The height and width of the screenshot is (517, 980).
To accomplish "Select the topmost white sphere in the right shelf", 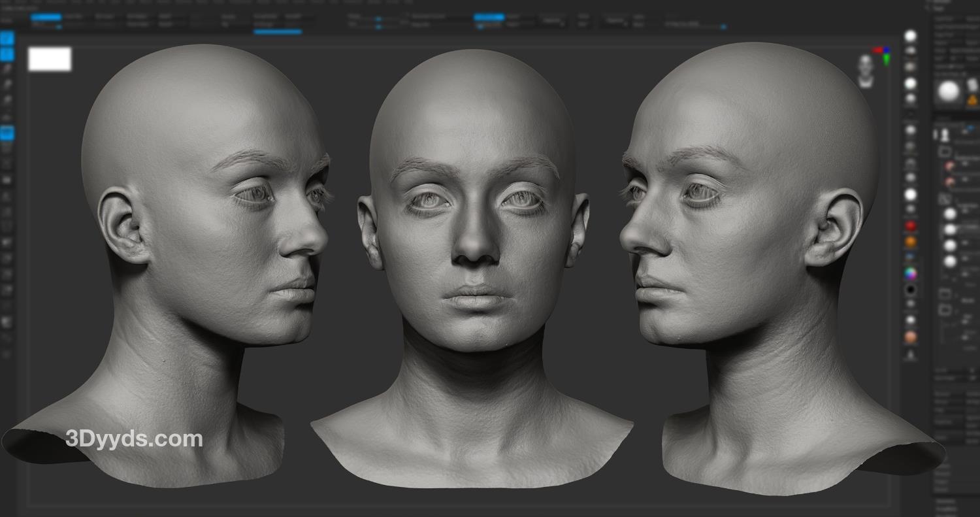I will (910, 36).
